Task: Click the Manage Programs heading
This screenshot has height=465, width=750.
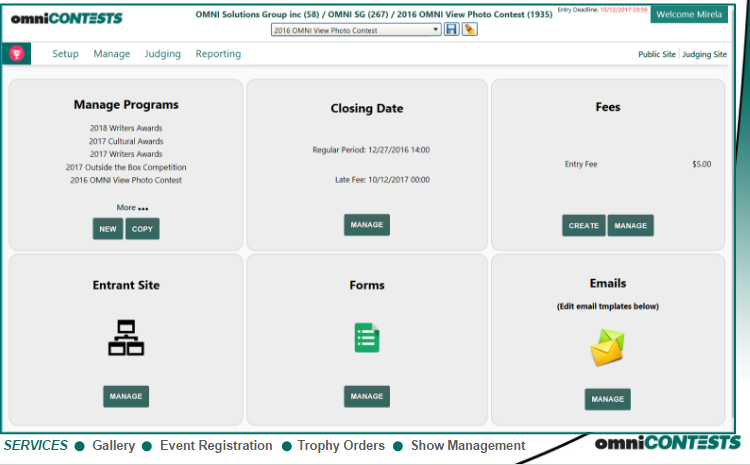Action: click(x=126, y=105)
